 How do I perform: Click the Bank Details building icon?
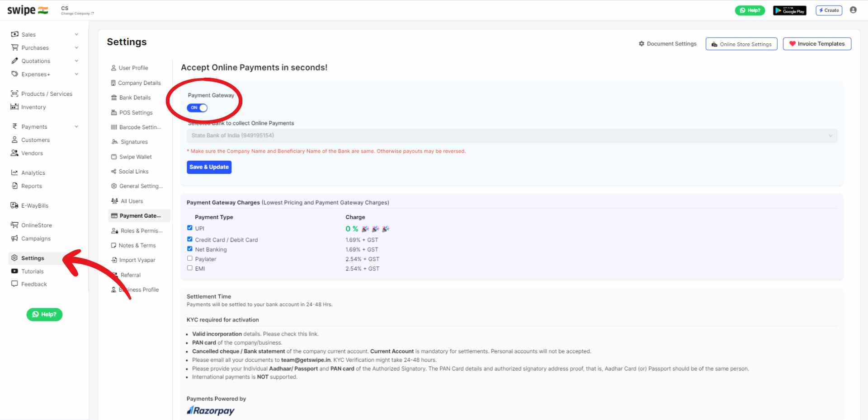coord(114,98)
